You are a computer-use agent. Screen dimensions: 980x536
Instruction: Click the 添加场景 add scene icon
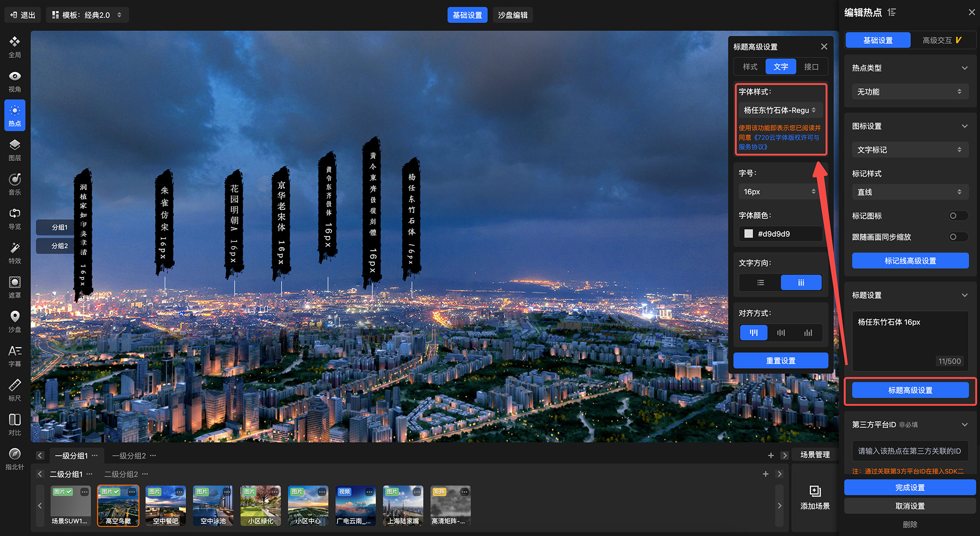815,492
